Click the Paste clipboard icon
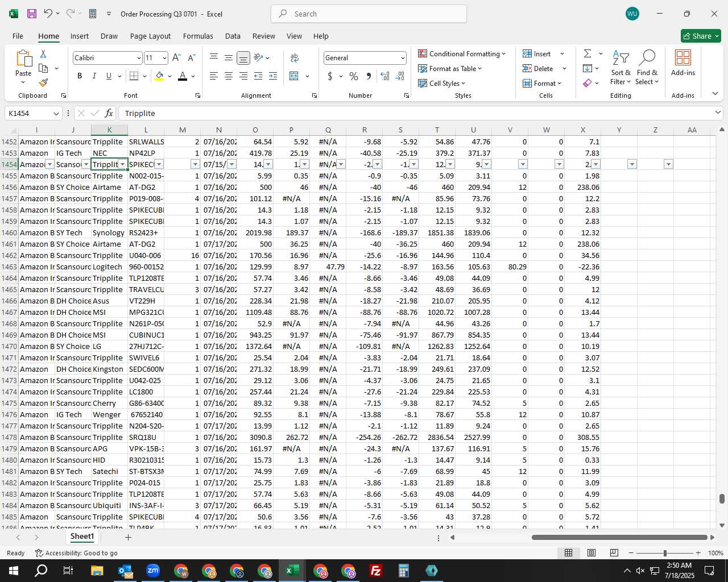This screenshot has width=728, height=582. pos(23,59)
